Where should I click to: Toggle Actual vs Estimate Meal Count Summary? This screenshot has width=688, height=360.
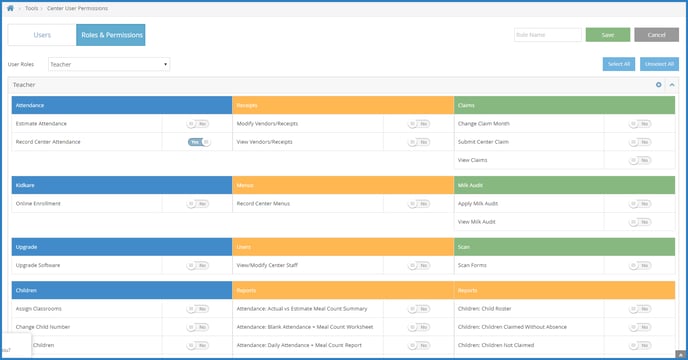(x=419, y=309)
